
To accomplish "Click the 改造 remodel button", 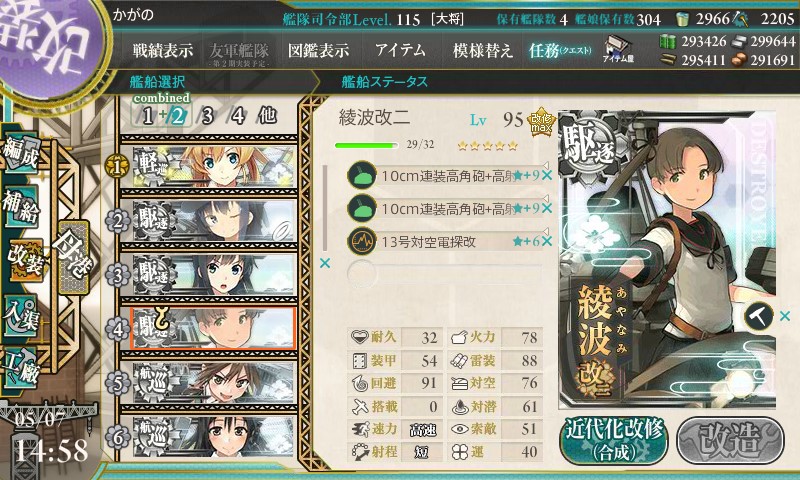I will pos(731,440).
